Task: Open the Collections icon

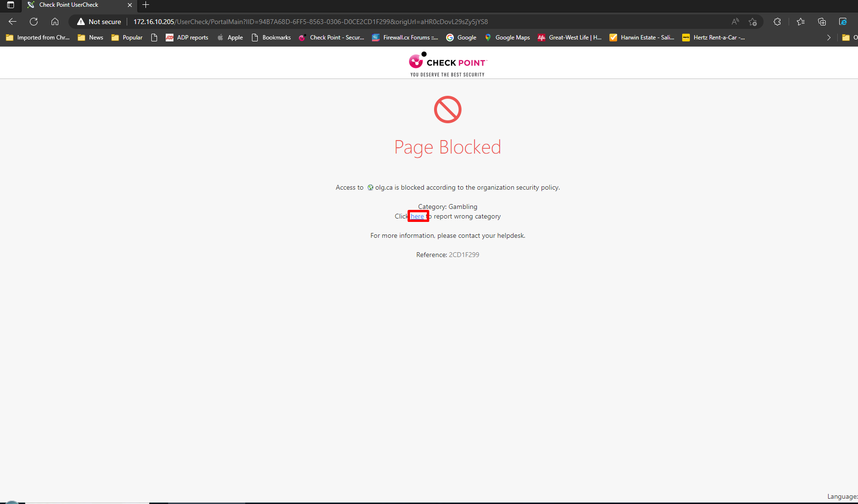Action: [822, 22]
